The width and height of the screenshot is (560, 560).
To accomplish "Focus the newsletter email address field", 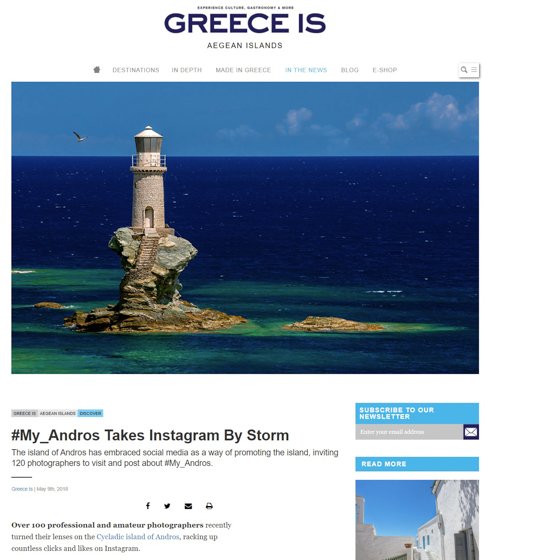I will pos(409,432).
